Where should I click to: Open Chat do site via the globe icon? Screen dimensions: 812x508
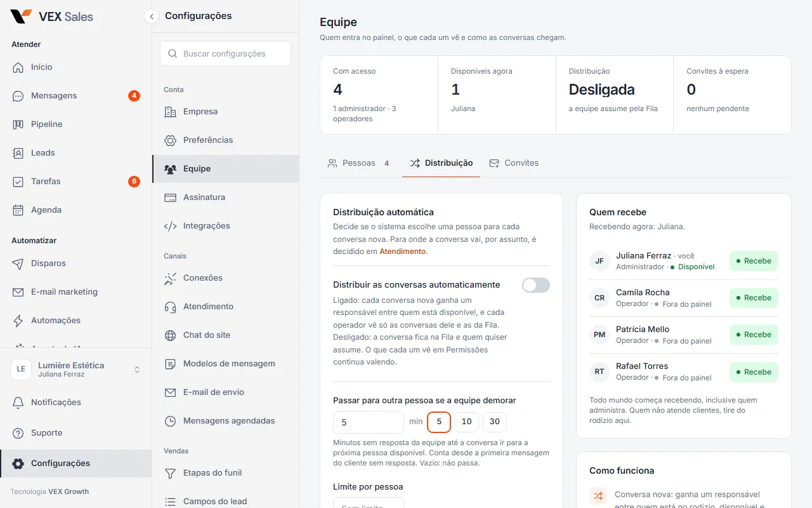coord(170,335)
